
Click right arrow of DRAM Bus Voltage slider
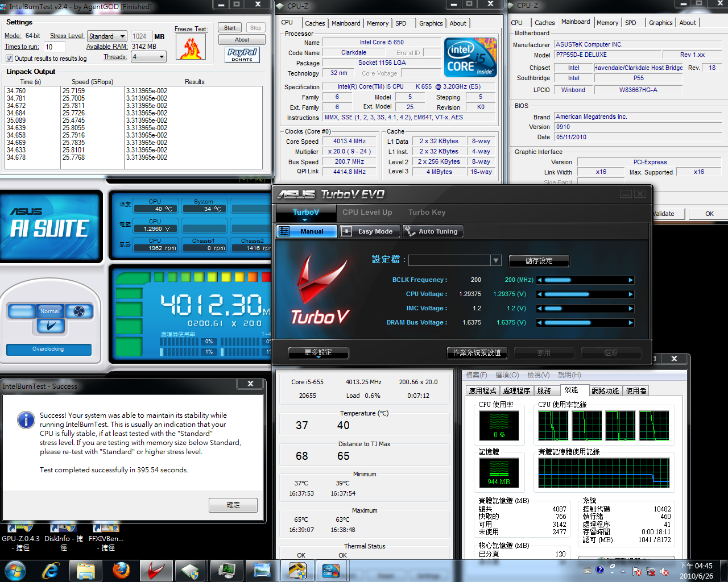[631, 323]
